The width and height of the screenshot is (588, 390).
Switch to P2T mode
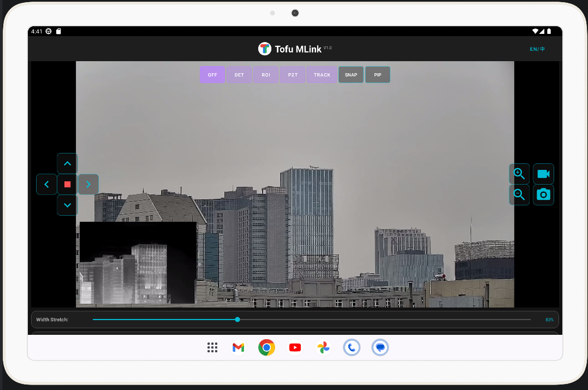293,75
